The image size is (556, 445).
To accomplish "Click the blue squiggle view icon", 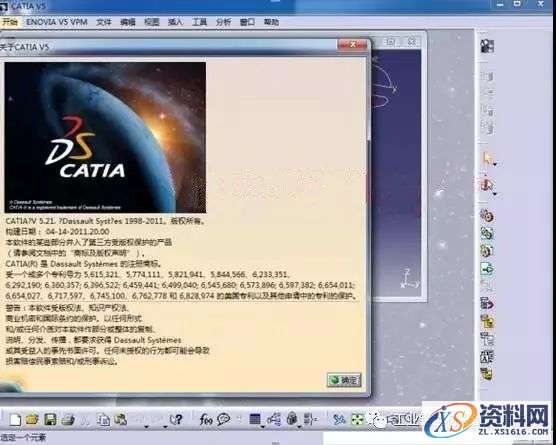I will 339,420.
